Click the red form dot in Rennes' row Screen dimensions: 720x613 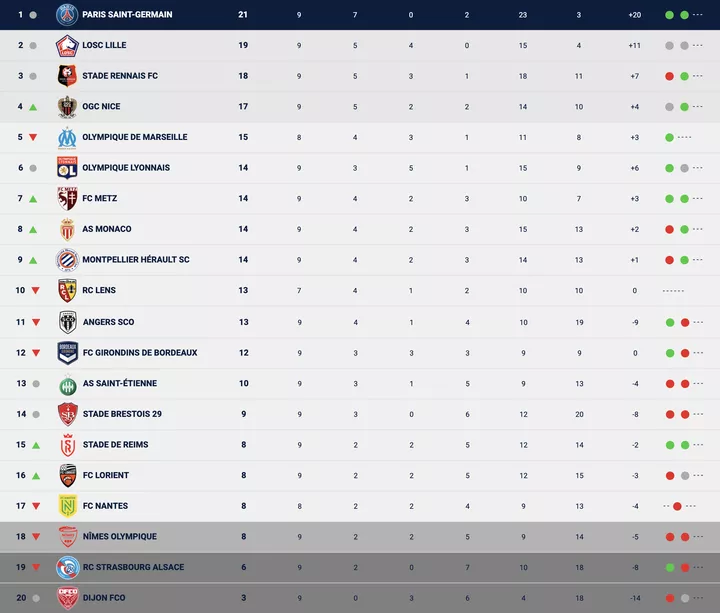point(669,76)
